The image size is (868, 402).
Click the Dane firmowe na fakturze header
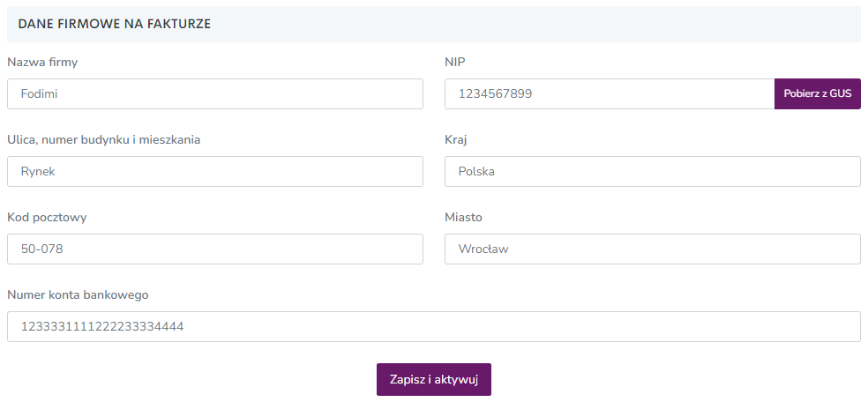point(115,24)
